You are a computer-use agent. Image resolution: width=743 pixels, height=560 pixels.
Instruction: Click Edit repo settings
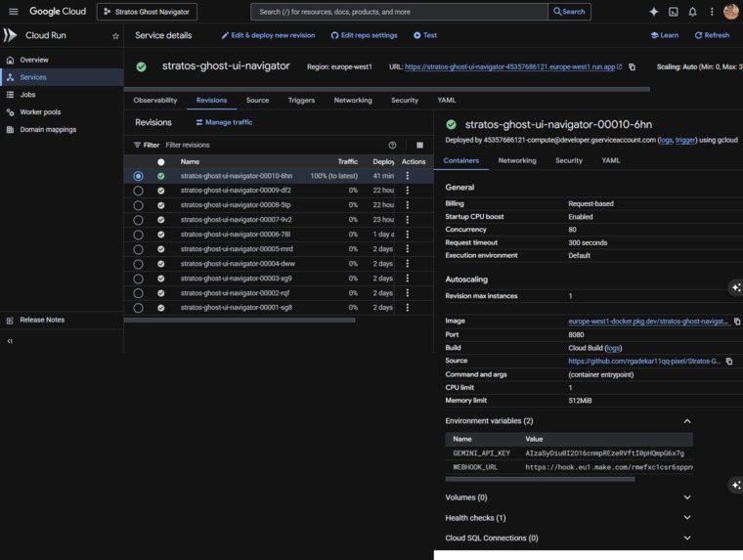[x=364, y=35]
